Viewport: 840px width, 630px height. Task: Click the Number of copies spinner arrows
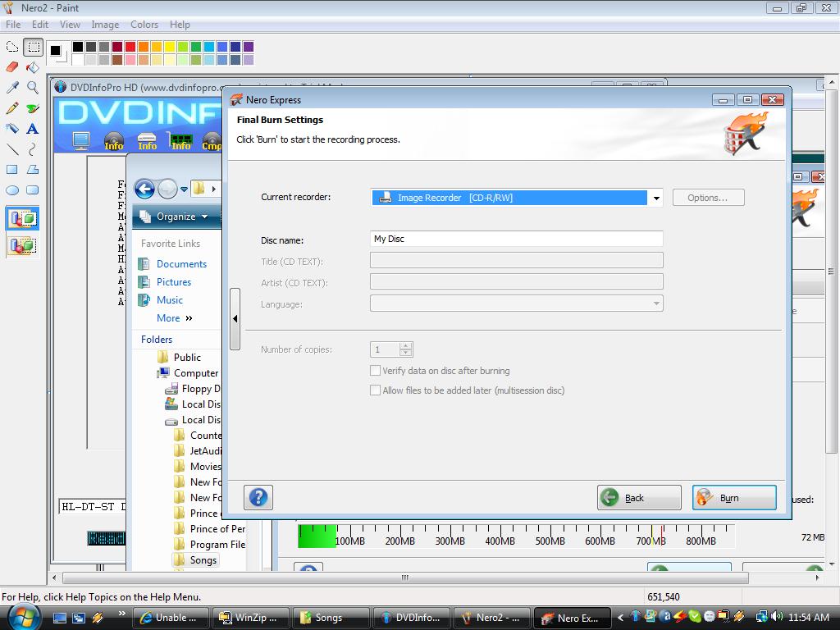coord(406,349)
